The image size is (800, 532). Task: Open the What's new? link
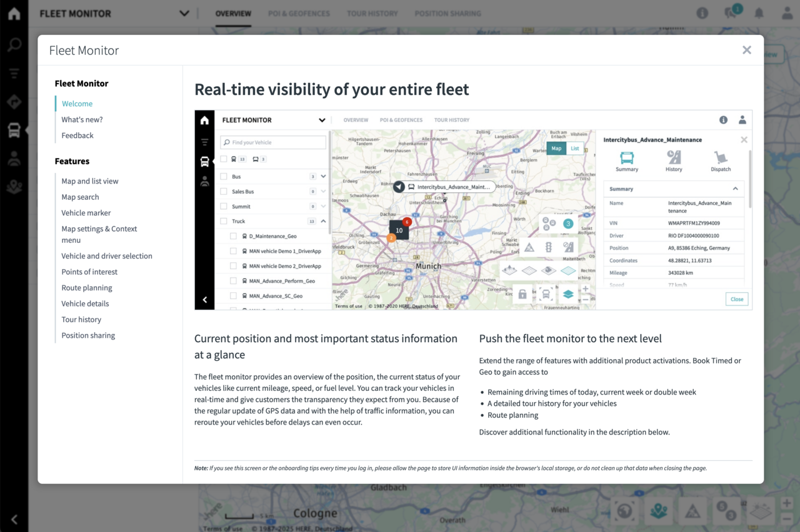[82, 119]
